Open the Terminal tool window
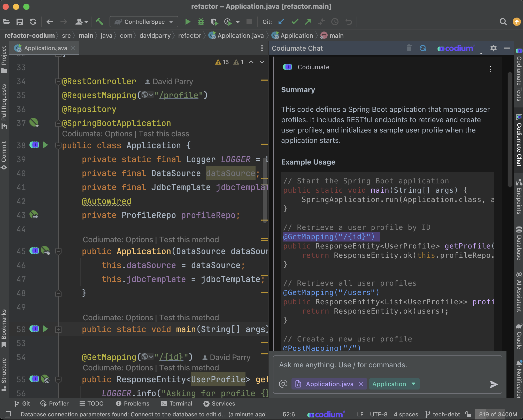This screenshot has width=523, height=420. point(176,403)
